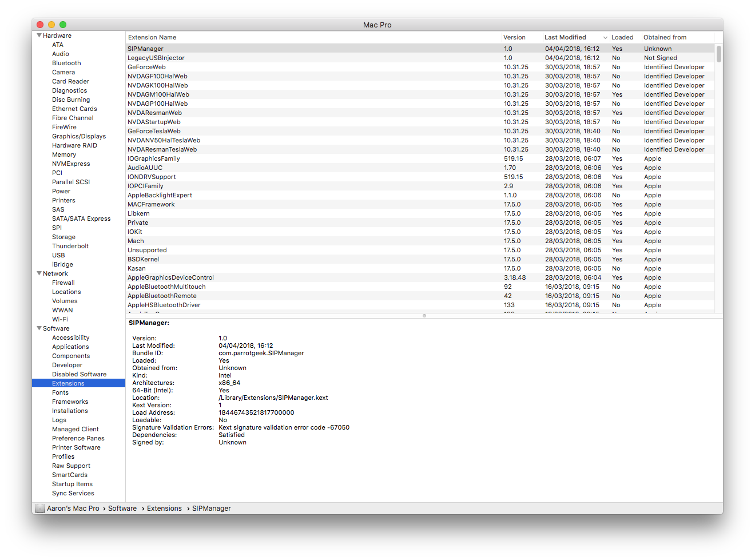
Task: Open the Audio hardware category
Action: point(61,54)
